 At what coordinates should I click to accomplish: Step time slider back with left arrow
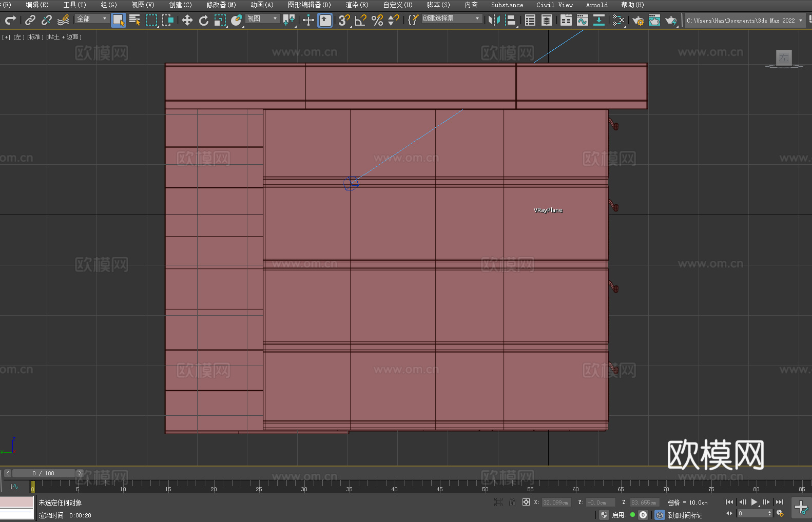[7, 473]
